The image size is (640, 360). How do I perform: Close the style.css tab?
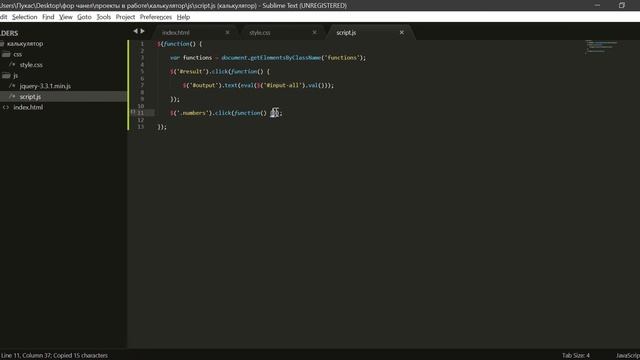(314, 33)
